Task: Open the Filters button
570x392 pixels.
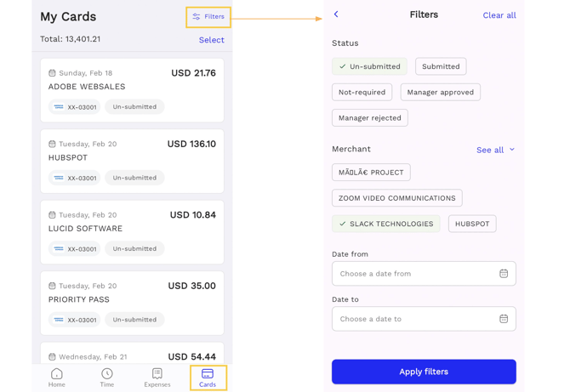Action: (x=208, y=16)
